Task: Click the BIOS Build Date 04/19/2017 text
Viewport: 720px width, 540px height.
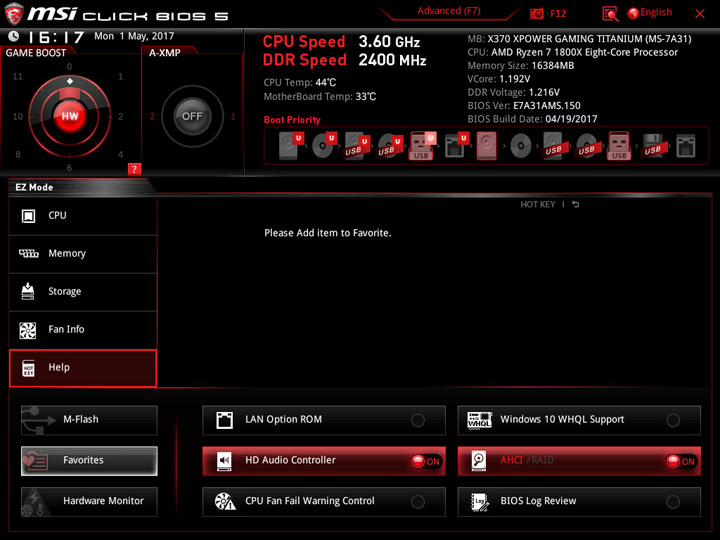Action: click(x=532, y=119)
